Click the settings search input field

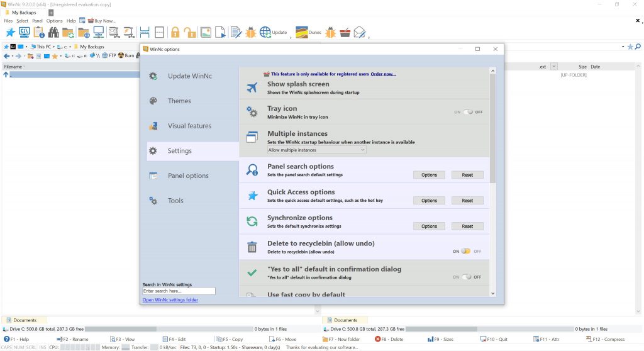[179, 291]
